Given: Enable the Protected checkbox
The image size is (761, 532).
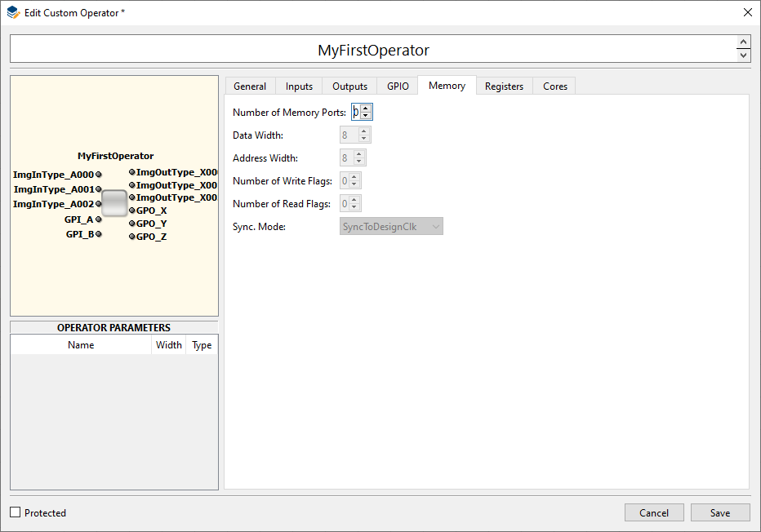Looking at the screenshot, I should click(x=16, y=512).
